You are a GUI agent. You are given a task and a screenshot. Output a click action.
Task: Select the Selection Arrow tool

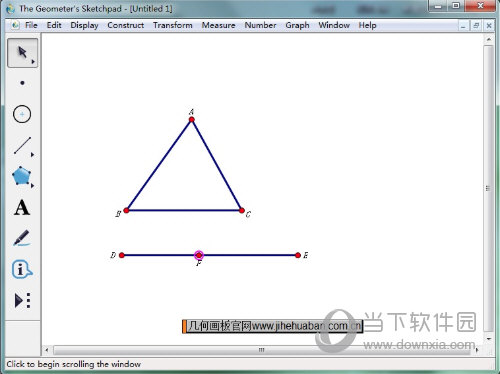22,53
